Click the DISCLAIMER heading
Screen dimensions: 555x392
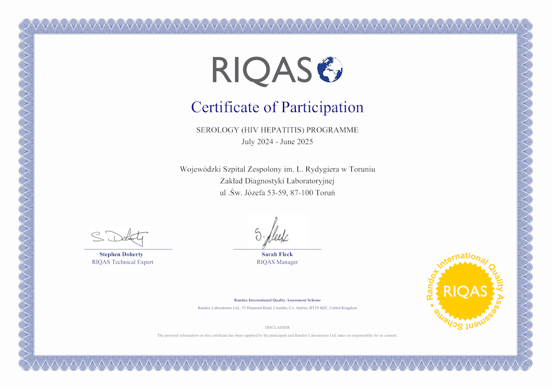coord(277,328)
